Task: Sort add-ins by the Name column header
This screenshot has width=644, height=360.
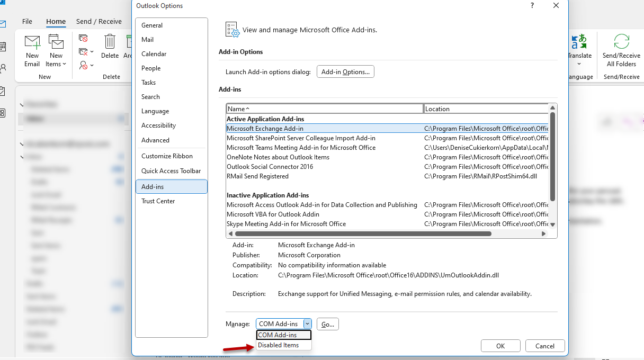Action: coord(324,109)
